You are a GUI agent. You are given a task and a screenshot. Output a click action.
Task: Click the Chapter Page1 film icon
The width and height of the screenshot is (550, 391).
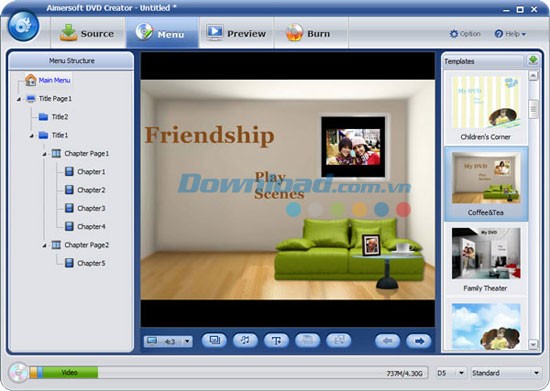click(56, 153)
